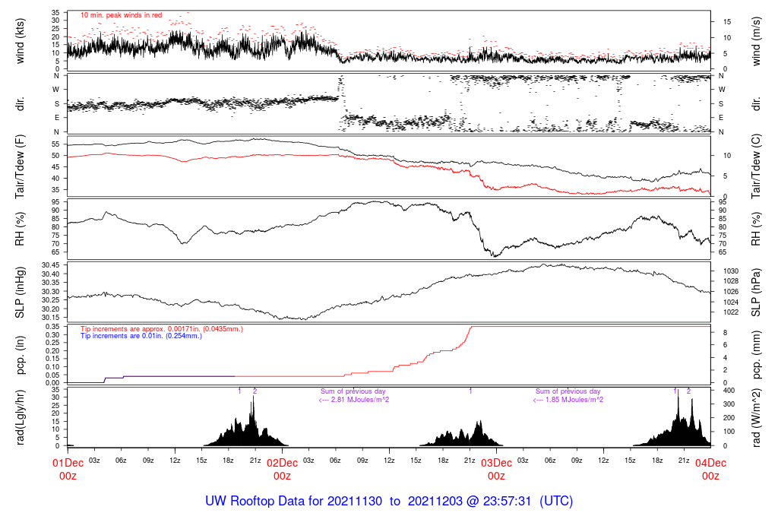Click red 'Tip increments are approx. 0.00171in.' note
The image size is (778, 532).
point(162,329)
